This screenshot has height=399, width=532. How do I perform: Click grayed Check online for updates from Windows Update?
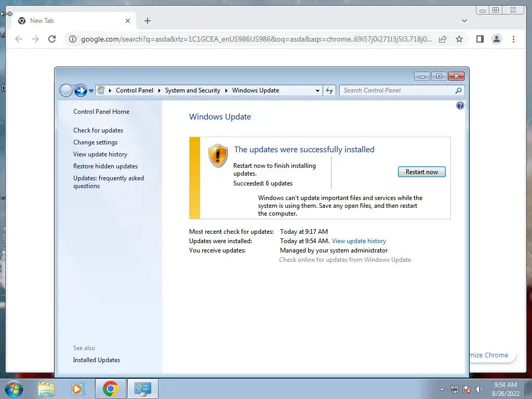point(345,260)
